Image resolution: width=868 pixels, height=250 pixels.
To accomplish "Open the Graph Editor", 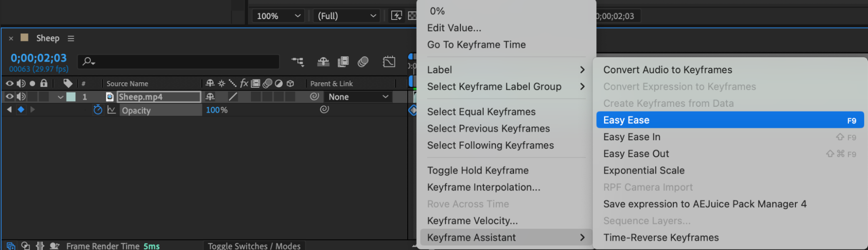I will (x=389, y=62).
